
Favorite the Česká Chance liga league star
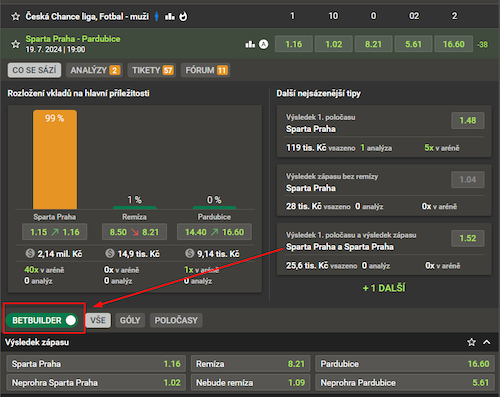15,16
